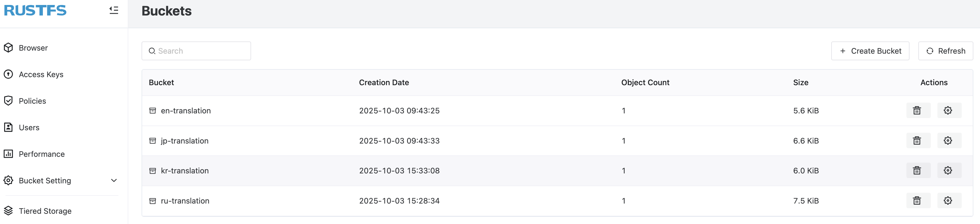Viewport: 980px width, 224px height.
Task: Click the trash icon for jp-translation
Action: [917, 140]
